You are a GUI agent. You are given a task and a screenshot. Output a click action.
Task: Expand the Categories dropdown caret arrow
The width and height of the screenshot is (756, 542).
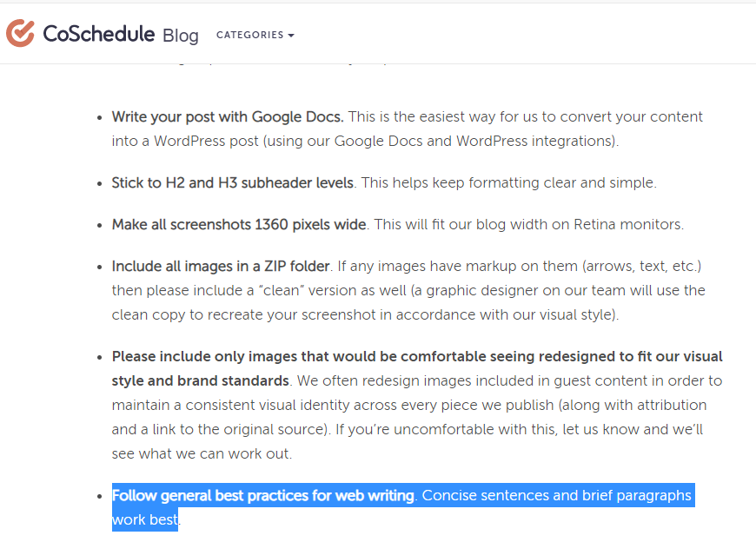coord(291,36)
